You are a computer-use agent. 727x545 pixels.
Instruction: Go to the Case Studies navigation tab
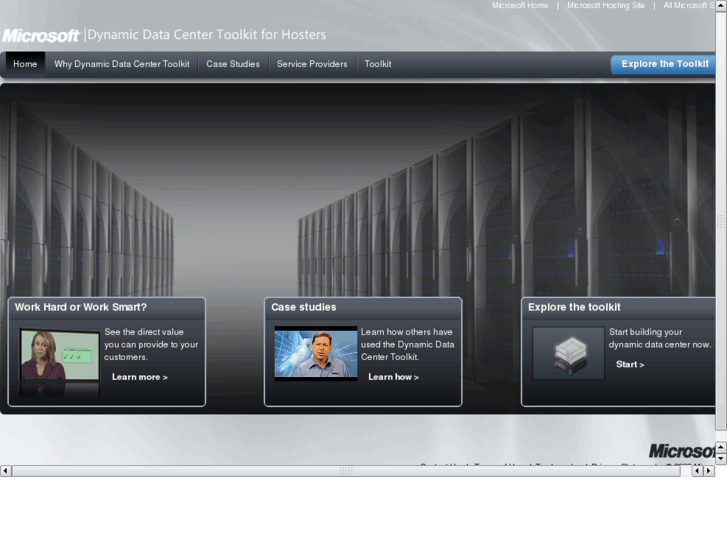233,64
